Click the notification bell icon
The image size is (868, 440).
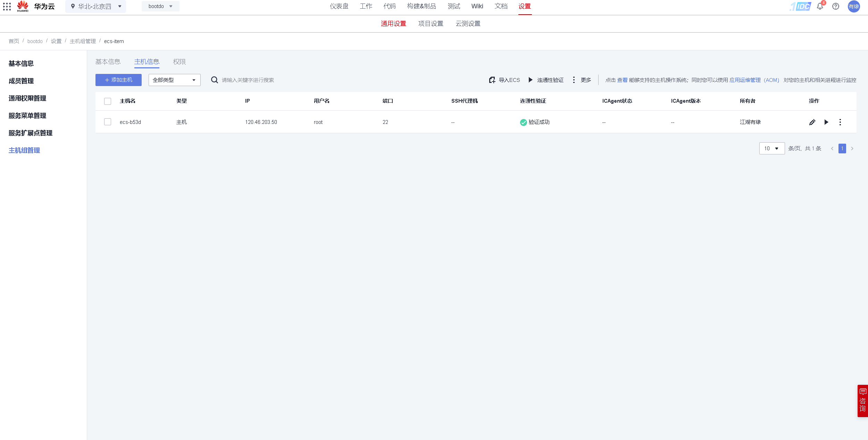pos(820,6)
